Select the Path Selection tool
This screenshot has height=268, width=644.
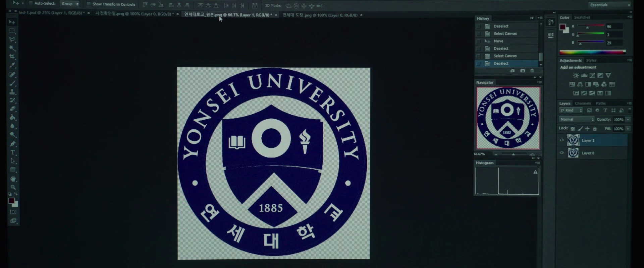pyautogui.click(x=13, y=161)
